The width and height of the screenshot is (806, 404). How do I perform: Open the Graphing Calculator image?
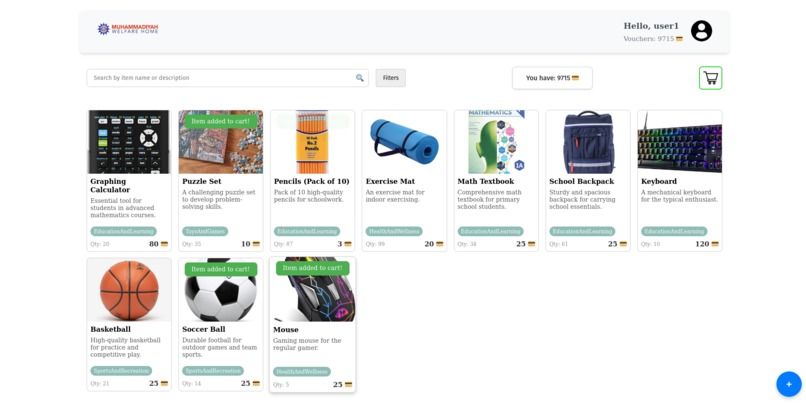pos(129,142)
